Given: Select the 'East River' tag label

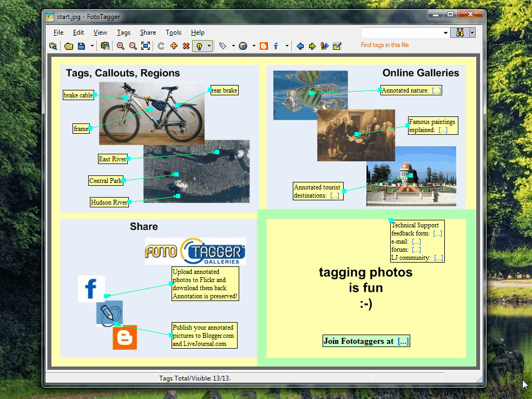Looking at the screenshot, I should pyautogui.click(x=113, y=159).
